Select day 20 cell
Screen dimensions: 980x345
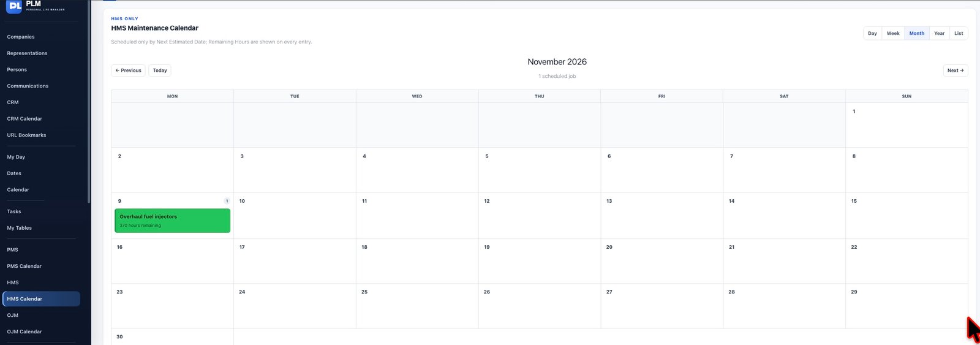click(661, 261)
